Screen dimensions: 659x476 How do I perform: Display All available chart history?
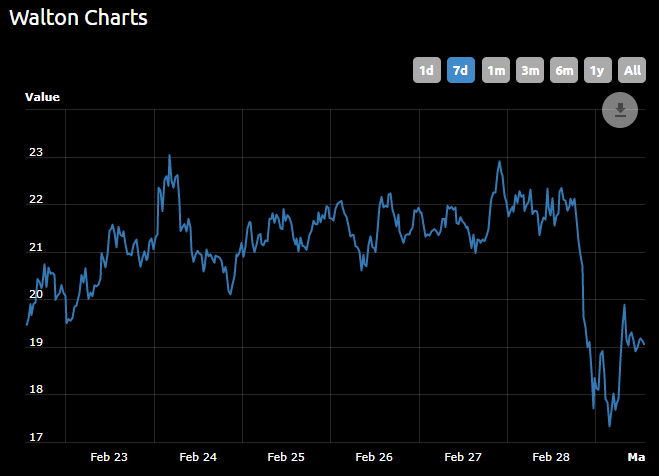click(632, 70)
